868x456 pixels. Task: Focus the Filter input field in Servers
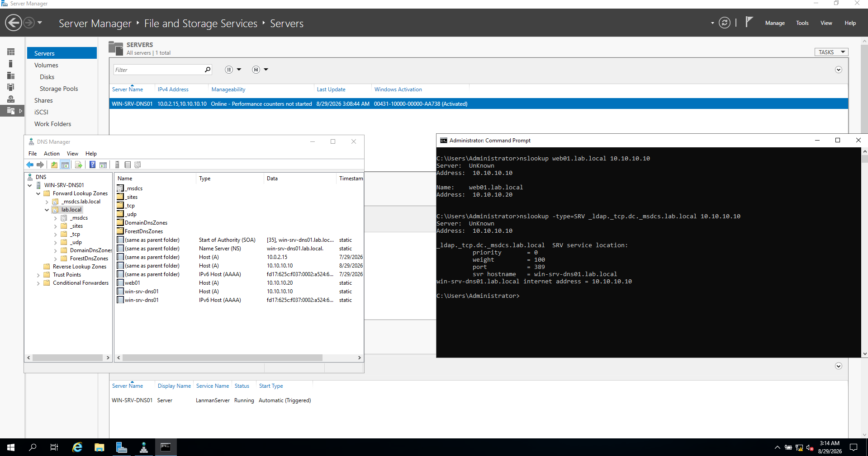(158, 70)
